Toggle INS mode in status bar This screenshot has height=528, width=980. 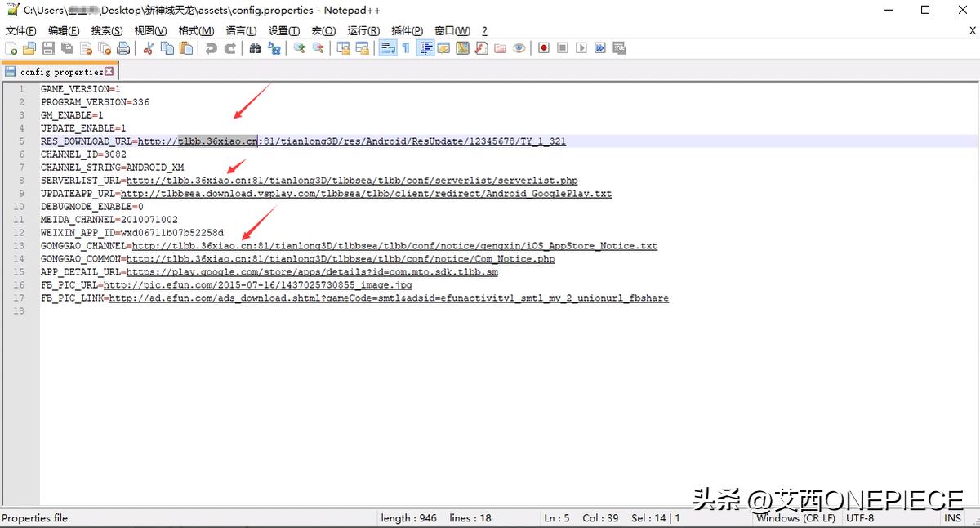953,518
